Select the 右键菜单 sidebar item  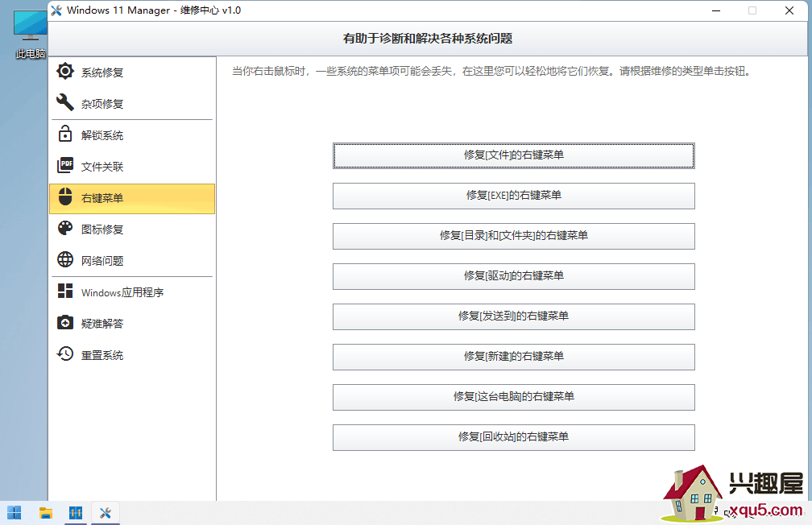[x=132, y=198]
